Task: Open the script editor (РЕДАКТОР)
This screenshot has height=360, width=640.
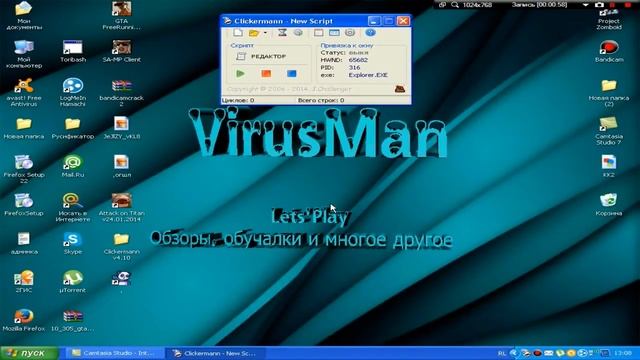Action: pyautogui.click(x=261, y=56)
